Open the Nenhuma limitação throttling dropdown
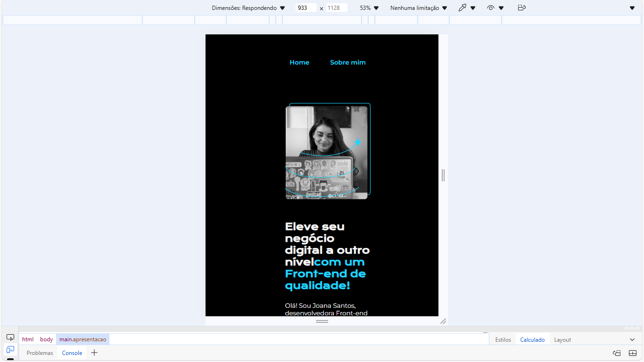The width and height of the screenshot is (644, 362). [419, 8]
